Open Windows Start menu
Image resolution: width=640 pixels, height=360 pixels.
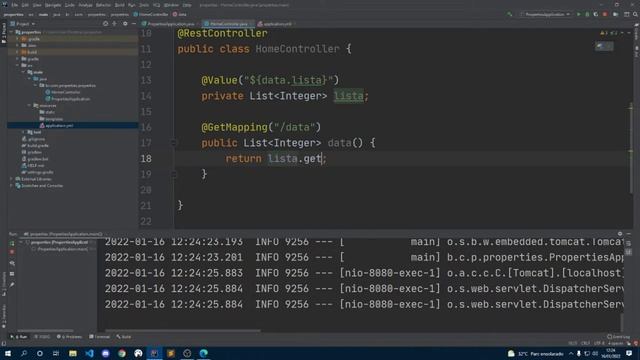click(8, 353)
